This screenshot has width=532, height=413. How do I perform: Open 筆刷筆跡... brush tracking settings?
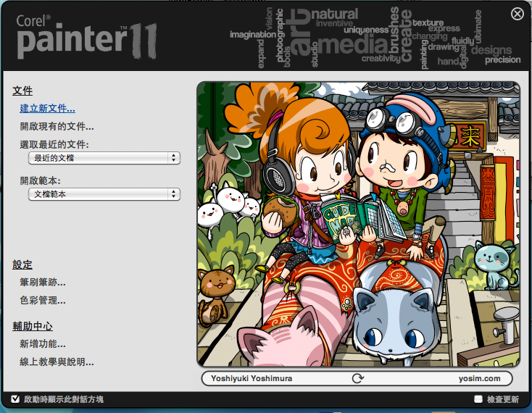[x=43, y=282]
